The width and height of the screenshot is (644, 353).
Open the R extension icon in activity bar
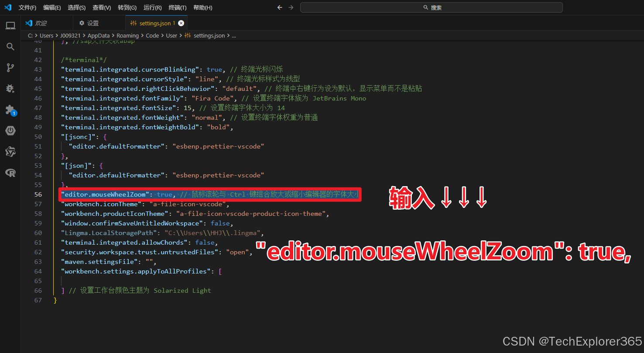[10, 173]
